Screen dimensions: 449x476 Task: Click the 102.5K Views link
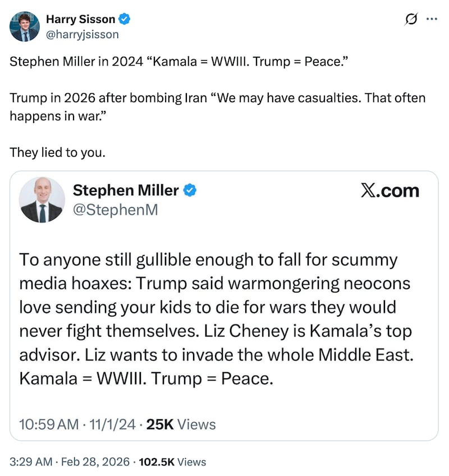171,462
